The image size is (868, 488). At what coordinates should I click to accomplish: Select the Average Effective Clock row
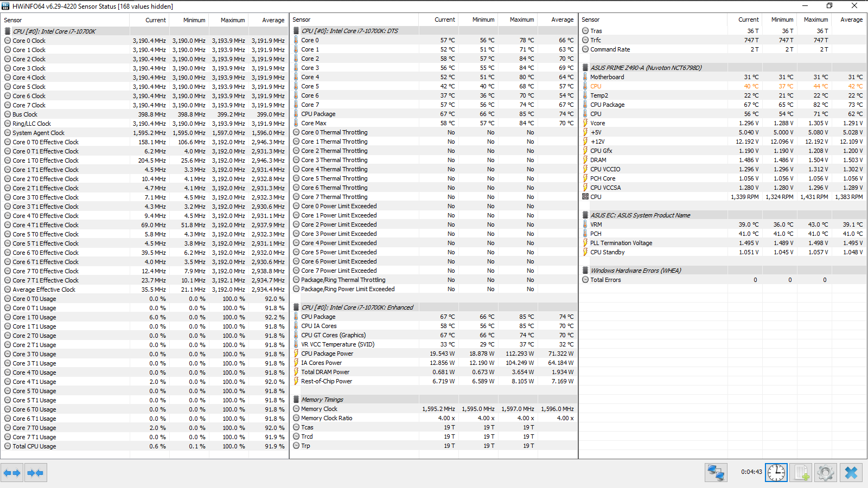pyautogui.click(x=144, y=290)
